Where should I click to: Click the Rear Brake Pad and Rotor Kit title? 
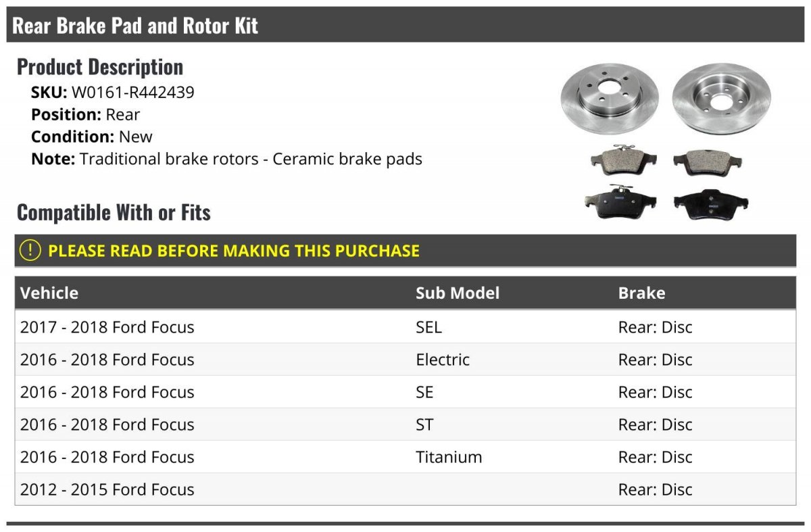(x=136, y=26)
